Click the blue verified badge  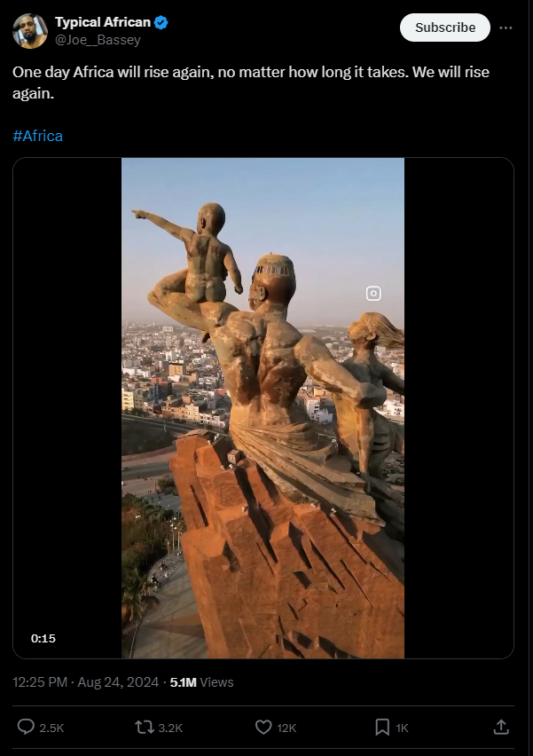click(161, 22)
